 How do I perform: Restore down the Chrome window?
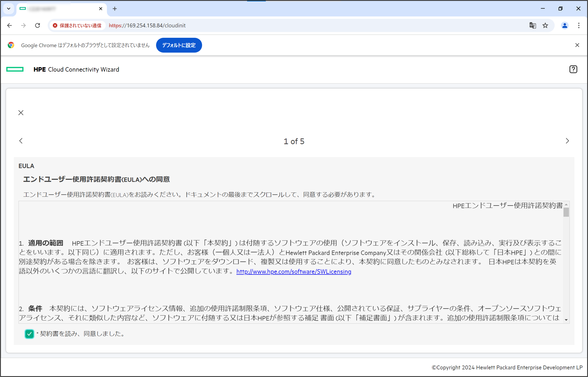[x=560, y=9]
